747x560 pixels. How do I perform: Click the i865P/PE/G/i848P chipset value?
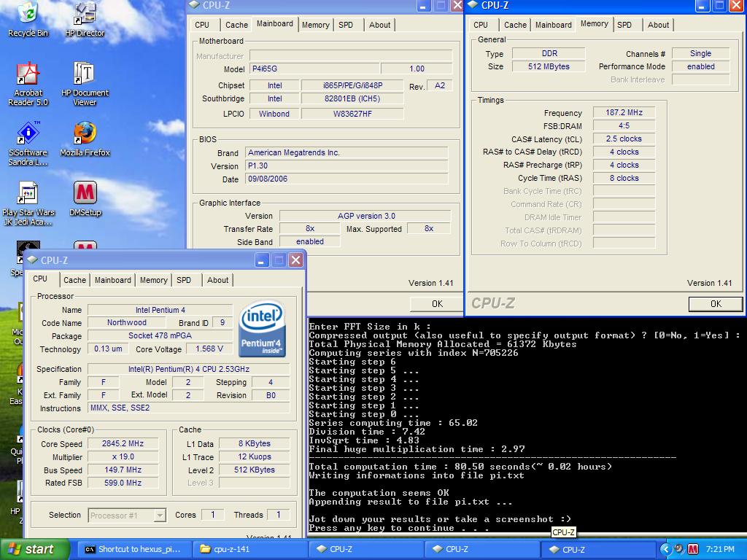pyautogui.click(x=352, y=85)
